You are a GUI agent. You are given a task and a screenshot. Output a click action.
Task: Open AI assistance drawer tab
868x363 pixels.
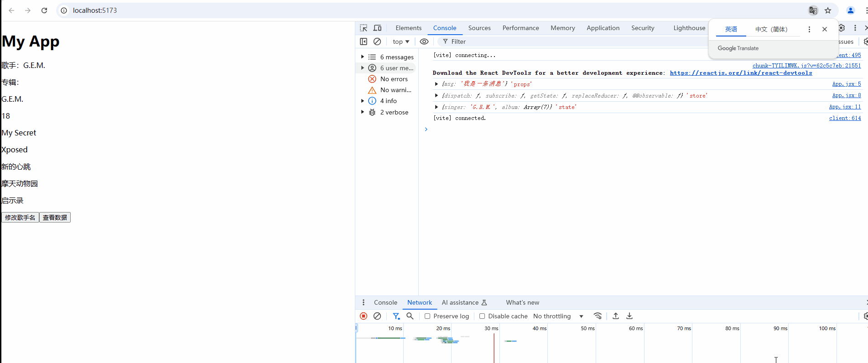coord(464,302)
